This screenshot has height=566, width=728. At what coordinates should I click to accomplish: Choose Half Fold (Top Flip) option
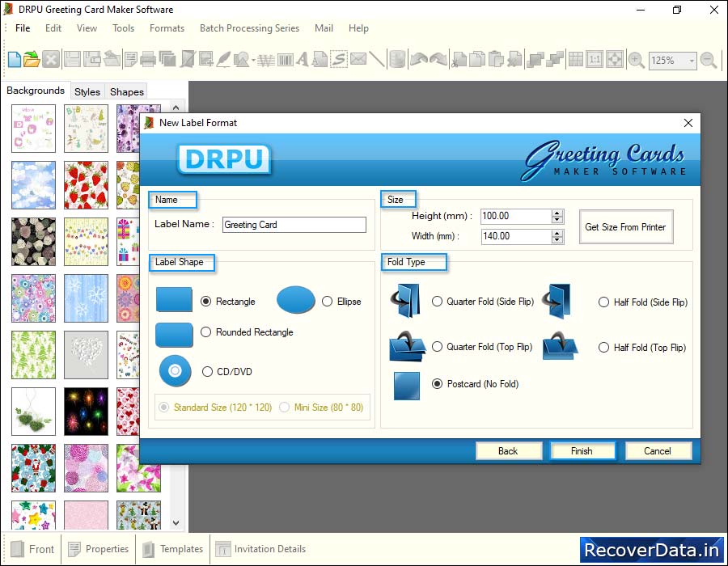[x=603, y=348]
